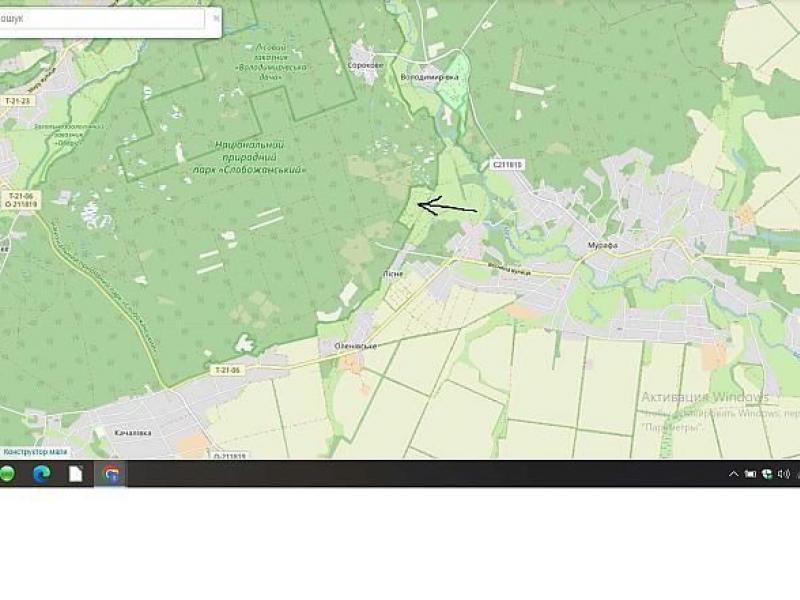
Task: Click the green circular taskbar icon
Action: pos(7,474)
